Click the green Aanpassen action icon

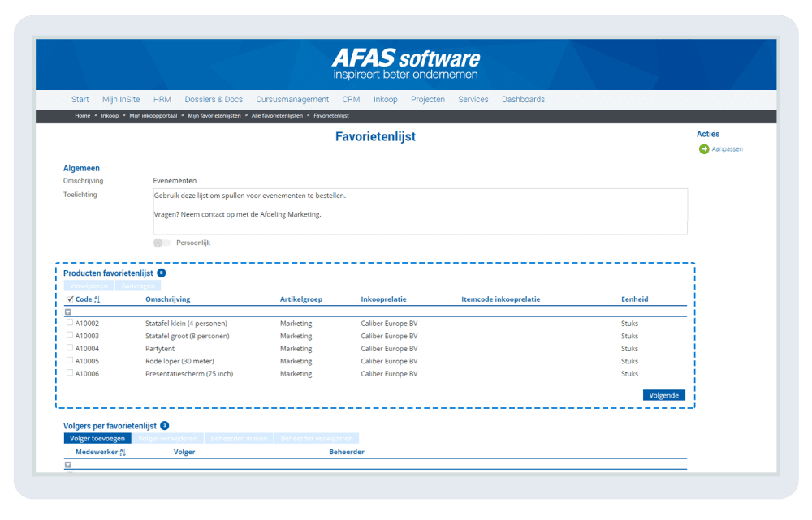[x=702, y=148]
